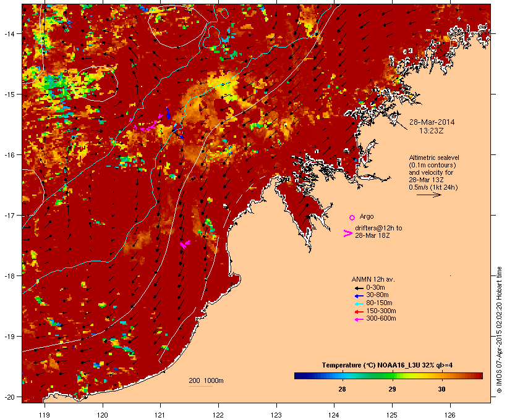Click the blue 30-80m legend arrow

click(x=359, y=296)
